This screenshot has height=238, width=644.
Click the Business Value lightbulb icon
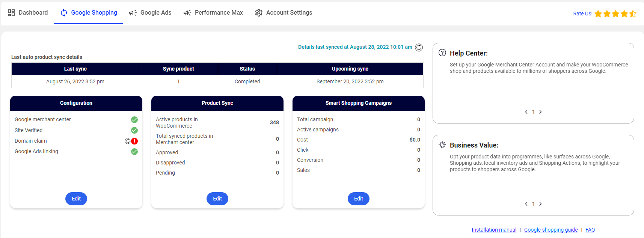[442, 145]
